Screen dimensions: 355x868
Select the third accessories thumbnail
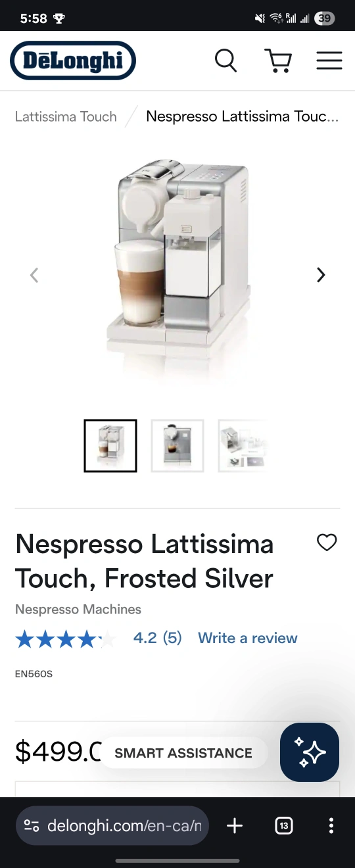243,446
